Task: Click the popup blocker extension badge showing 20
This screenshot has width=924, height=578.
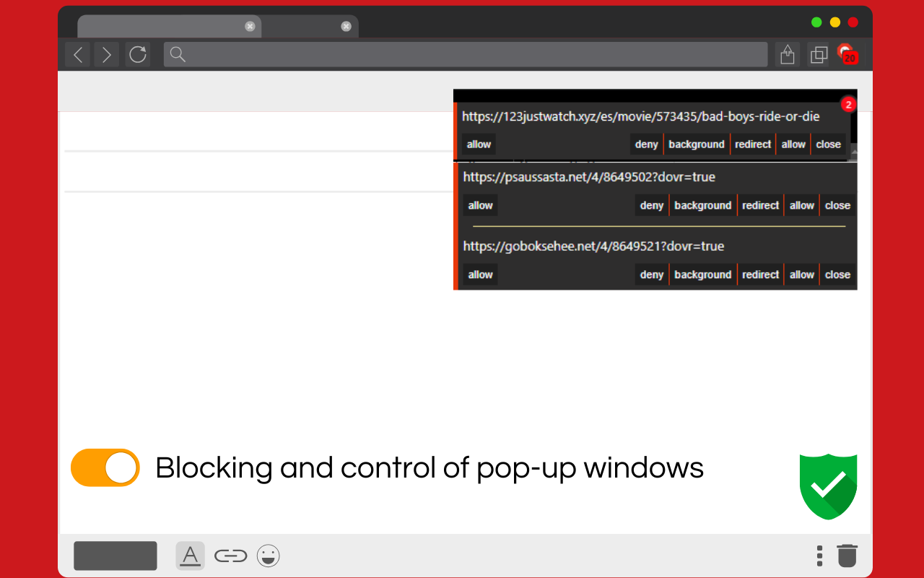Action: coord(846,54)
